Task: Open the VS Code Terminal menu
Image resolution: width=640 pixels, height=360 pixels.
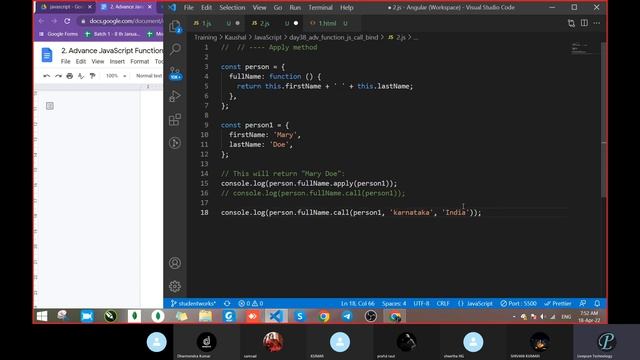Action: pyautogui.click(x=320, y=7)
